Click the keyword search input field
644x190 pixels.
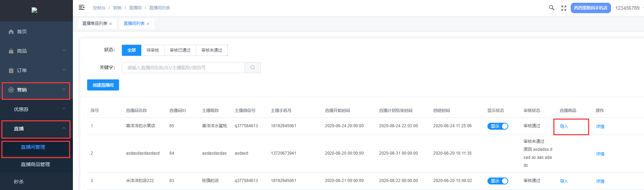pos(183,68)
